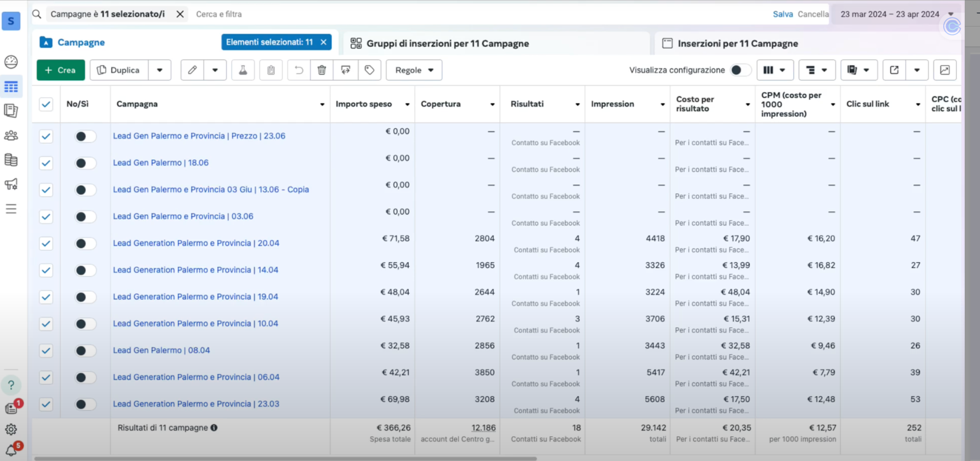Click the pencil edit icon
Viewport: 980px width, 461px height.
pyautogui.click(x=192, y=70)
